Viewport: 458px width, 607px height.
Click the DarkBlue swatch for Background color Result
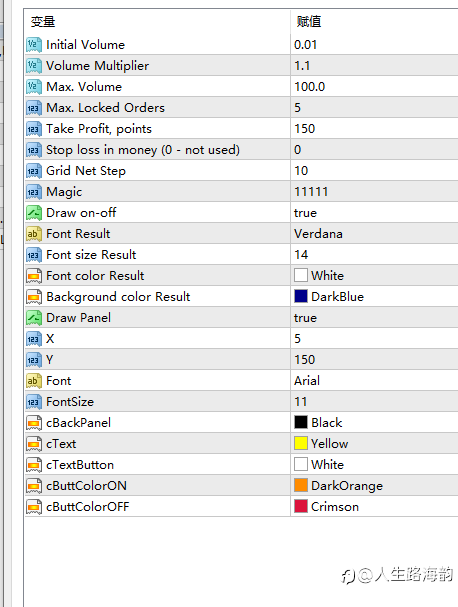click(x=301, y=296)
